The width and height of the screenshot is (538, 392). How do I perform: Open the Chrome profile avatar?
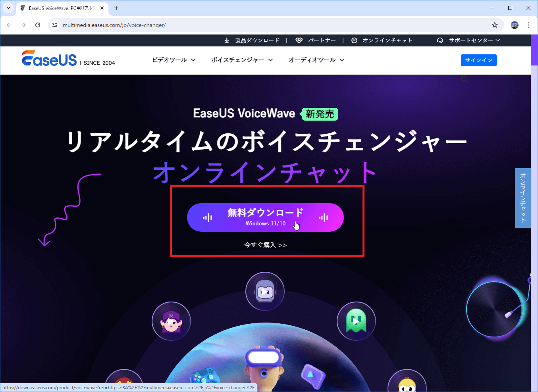point(515,25)
